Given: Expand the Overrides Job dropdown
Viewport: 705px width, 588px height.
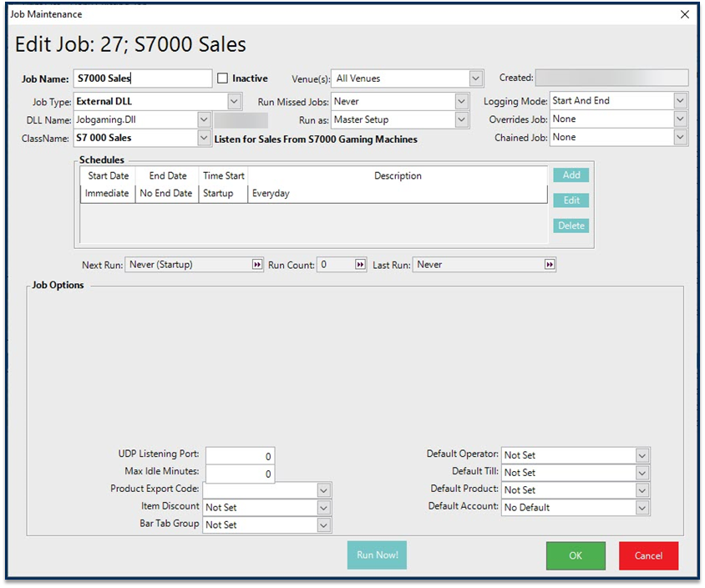Looking at the screenshot, I should tap(680, 119).
